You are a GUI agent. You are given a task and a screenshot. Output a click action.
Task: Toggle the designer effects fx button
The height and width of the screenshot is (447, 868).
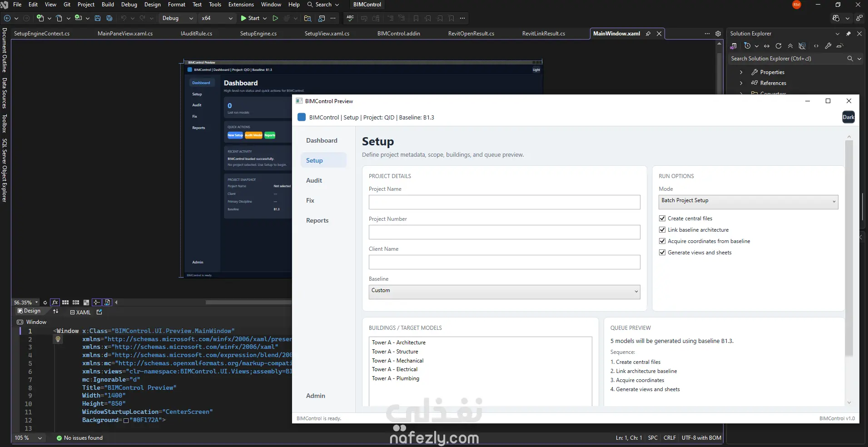tap(55, 303)
